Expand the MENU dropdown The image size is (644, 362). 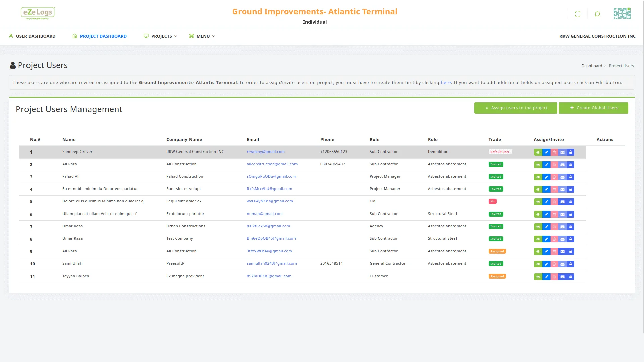point(203,36)
